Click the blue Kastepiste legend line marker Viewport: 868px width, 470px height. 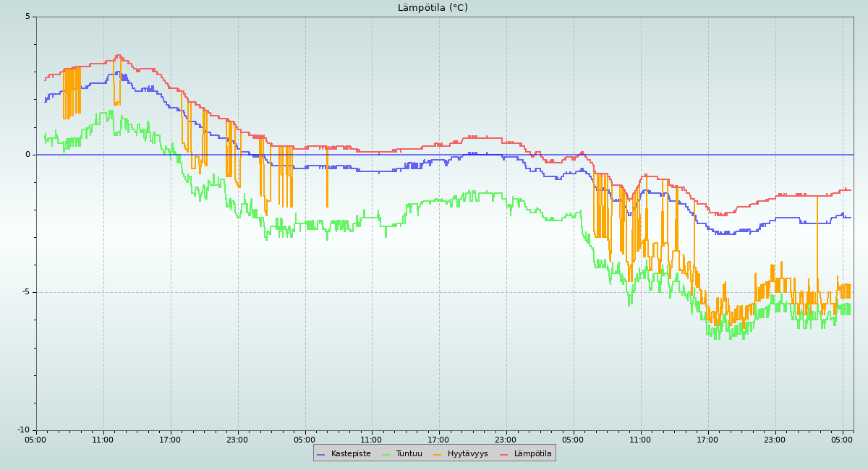321,454
